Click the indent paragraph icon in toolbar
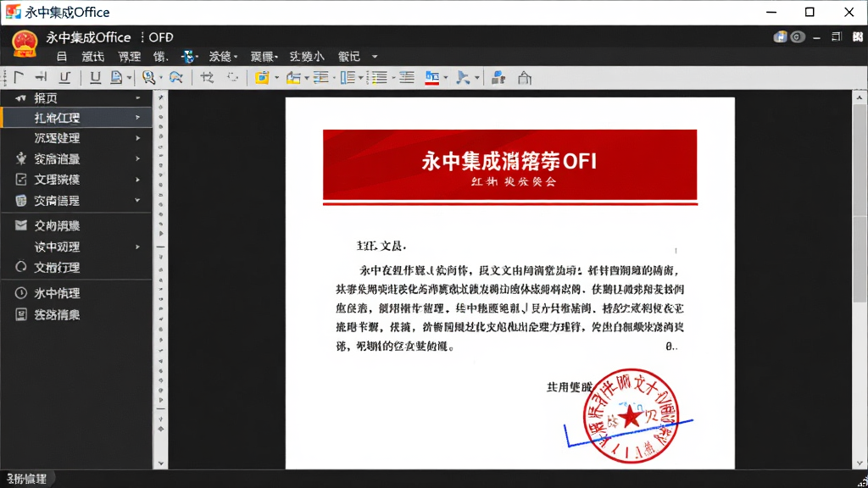 (x=407, y=77)
